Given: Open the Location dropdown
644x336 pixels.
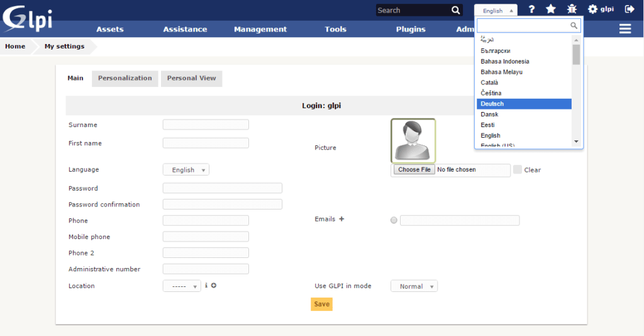Looking at the screenshot, I should (182, 286).
